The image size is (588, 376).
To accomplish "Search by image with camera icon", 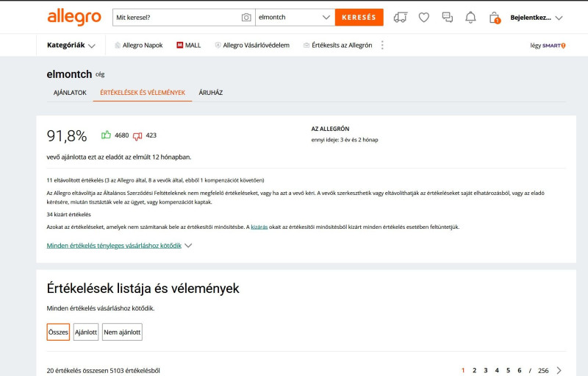I will click(246, 17).
